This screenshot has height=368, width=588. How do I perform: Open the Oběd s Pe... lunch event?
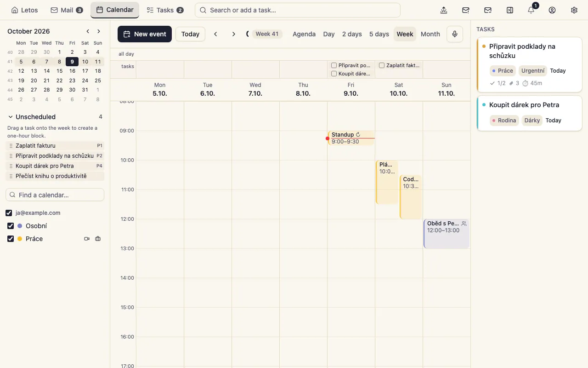447,234
